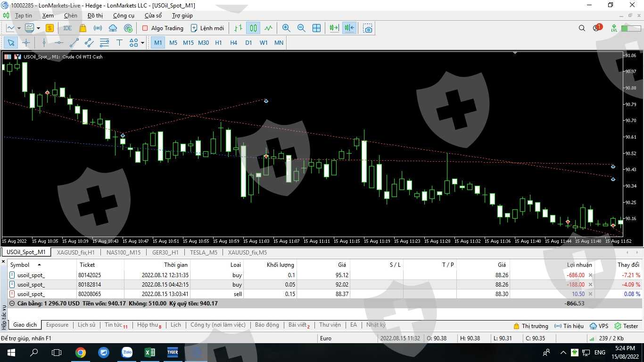Expand the shapes tool dropdown arrow
The image size is (644, 362).
click(142, 43)
